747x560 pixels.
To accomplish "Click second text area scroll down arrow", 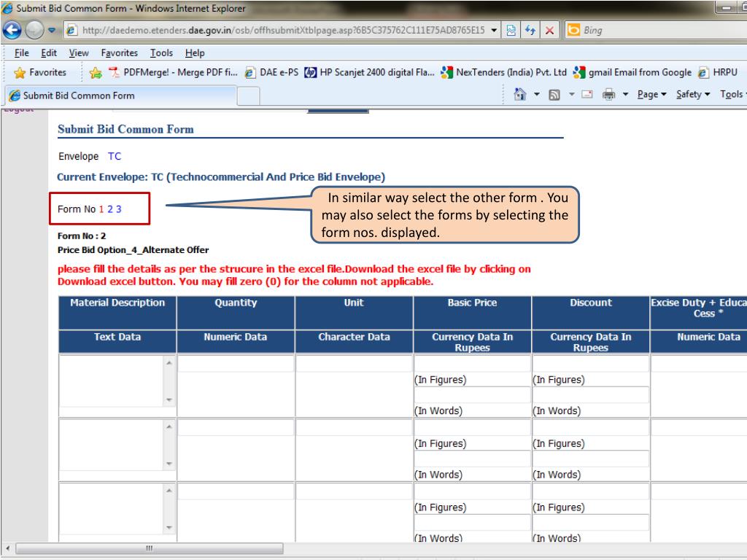I will [x=169, y=464].
